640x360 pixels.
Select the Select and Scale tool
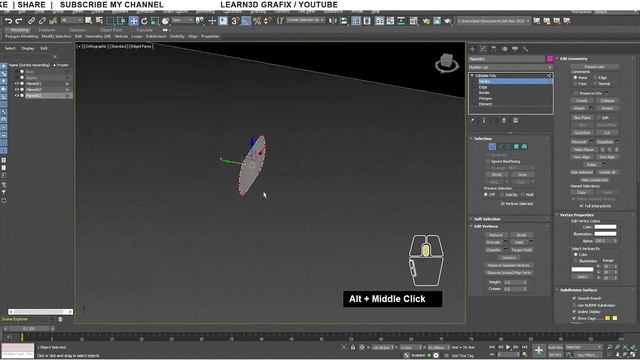click(x=155, y=21)
